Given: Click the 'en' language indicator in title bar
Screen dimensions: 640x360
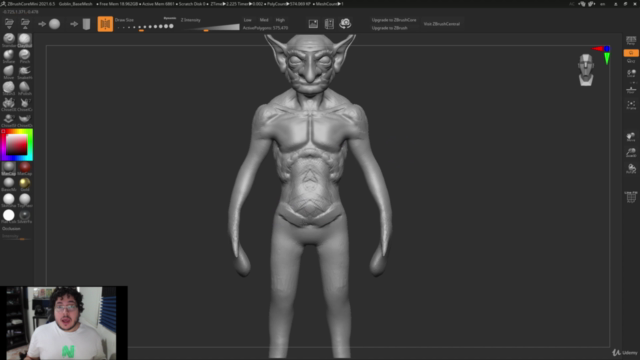Looking at the screenshot, I should tap(602, 4).
